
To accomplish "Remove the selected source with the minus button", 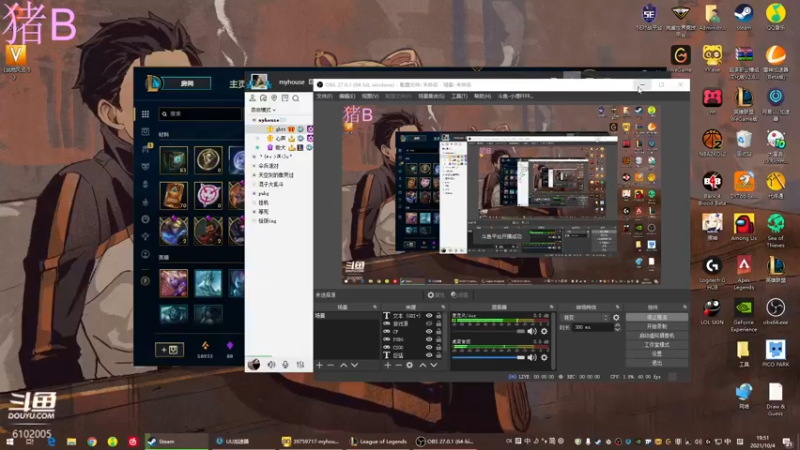I will pos(398,365).
